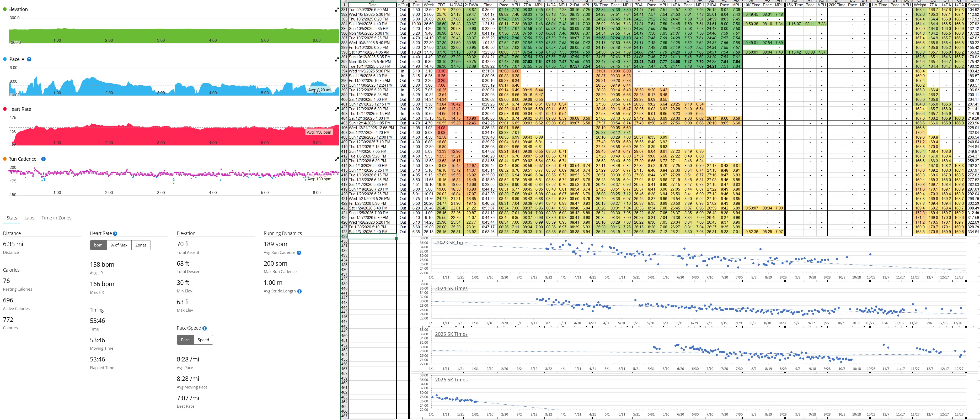Click help icon next to Avg Run Cadence
This screenshot has height=420, width=980.
tap(299, 253)
